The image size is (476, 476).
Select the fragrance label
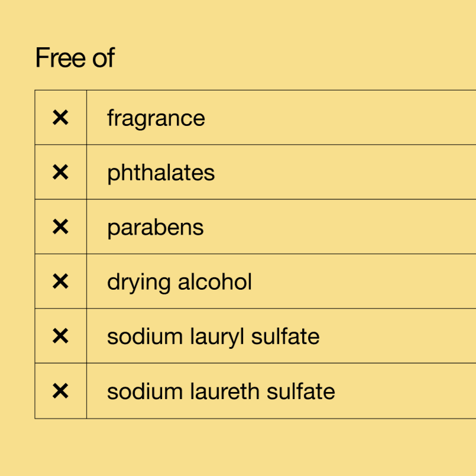click(x=156, y=118)
